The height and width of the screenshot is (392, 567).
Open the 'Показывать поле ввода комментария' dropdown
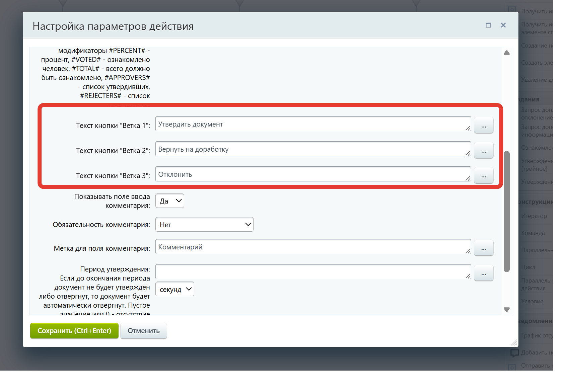point(169,201)
